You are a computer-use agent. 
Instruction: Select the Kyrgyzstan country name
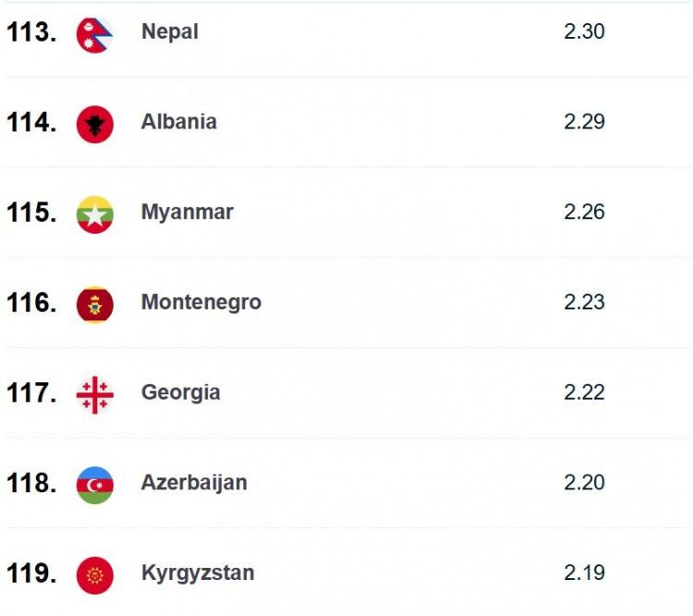point(198,574)
